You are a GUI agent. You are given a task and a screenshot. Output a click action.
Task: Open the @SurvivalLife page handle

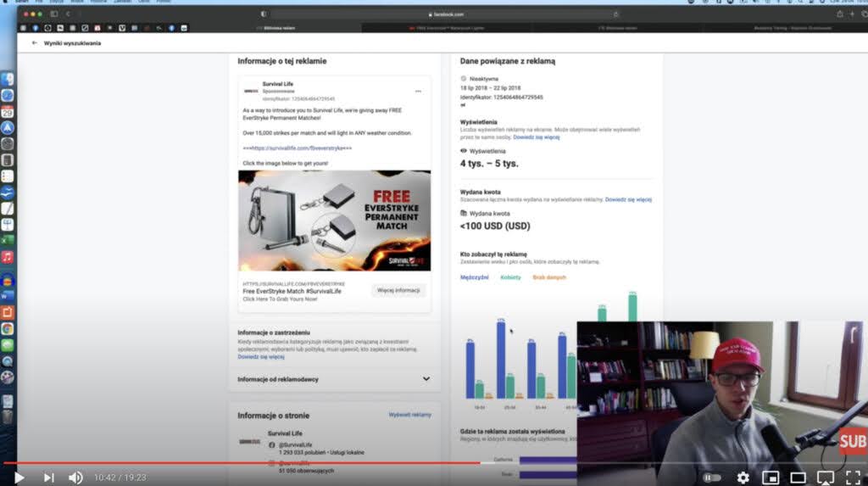pos(295,445)
